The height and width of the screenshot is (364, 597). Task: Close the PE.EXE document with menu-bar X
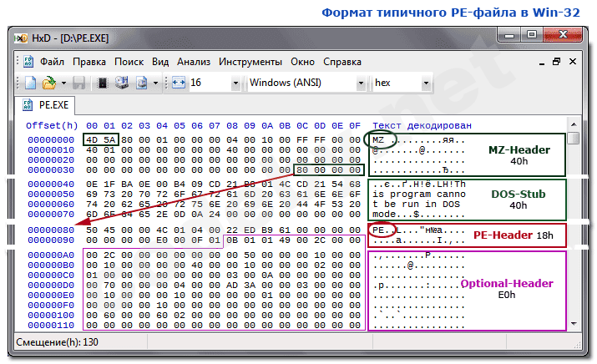click(x=573, y=62)
